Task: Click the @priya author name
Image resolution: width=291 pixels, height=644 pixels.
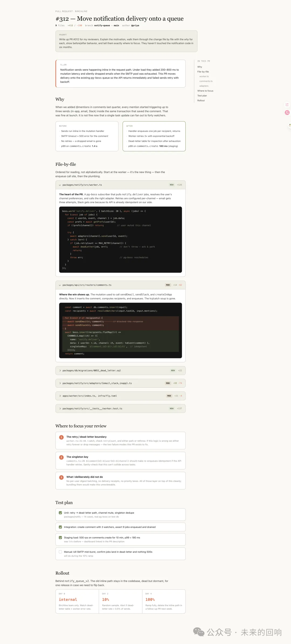Action: 135,26
